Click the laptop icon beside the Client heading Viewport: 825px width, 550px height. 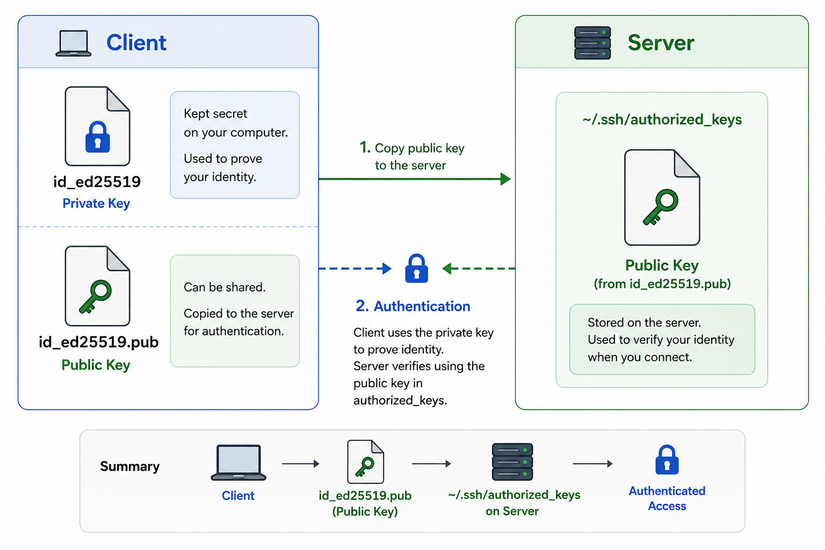coord(74,43)
